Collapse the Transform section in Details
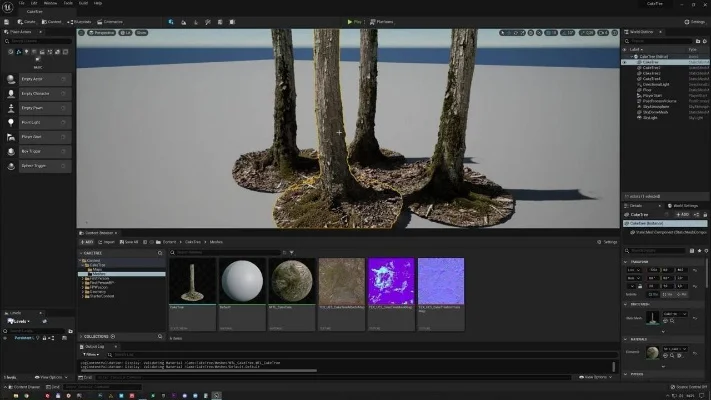This screenshot has height=400, width=711. click(x=626, y=262)
